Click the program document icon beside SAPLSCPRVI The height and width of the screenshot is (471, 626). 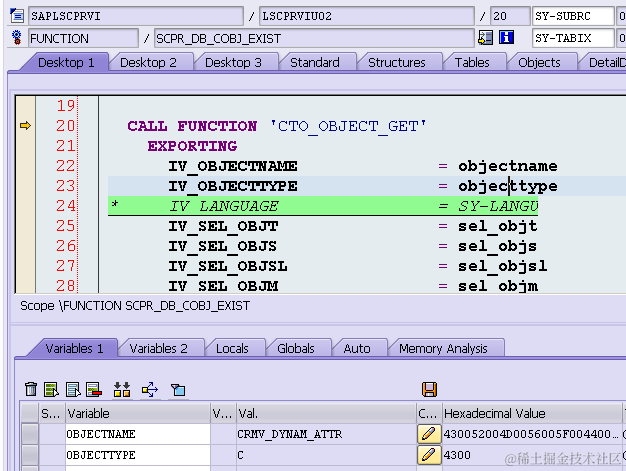click(17, 16)
